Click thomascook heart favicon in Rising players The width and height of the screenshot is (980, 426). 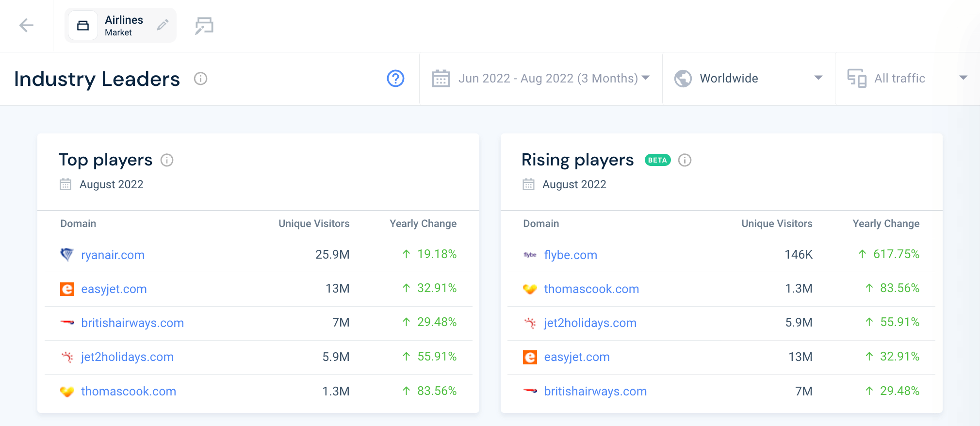pos(530,289)
